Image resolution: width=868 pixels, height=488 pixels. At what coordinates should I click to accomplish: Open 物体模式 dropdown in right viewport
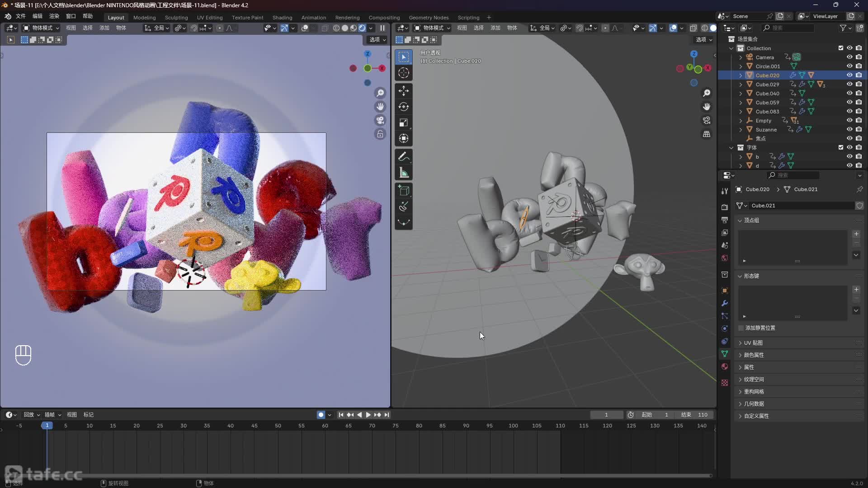pyautogui.click(x=433, y=28)
